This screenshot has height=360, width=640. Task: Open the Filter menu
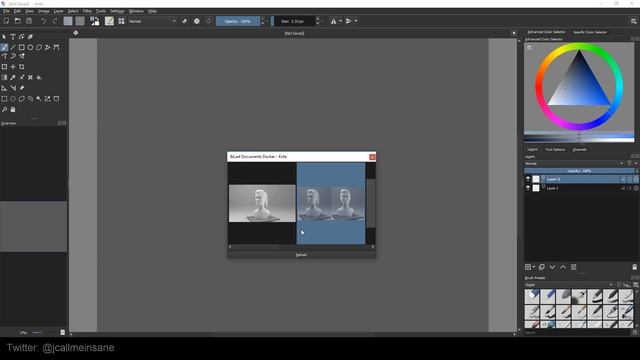pos(87,11)
